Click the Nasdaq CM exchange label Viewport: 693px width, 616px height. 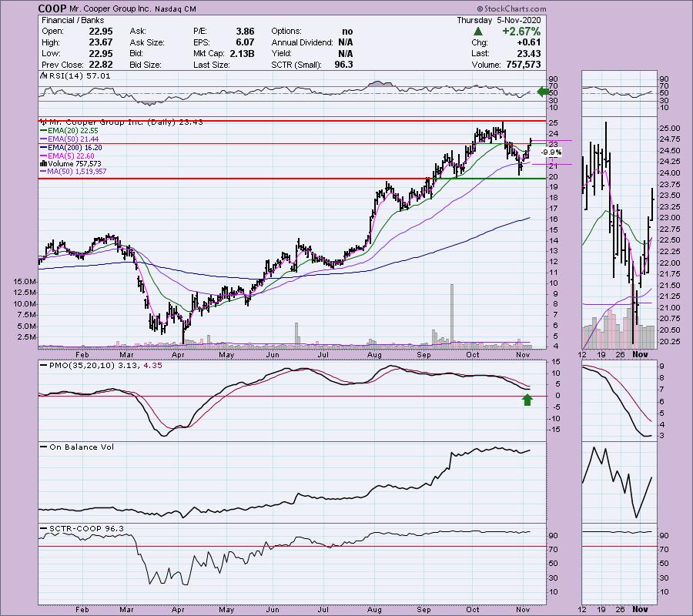(x=176, y=8)
